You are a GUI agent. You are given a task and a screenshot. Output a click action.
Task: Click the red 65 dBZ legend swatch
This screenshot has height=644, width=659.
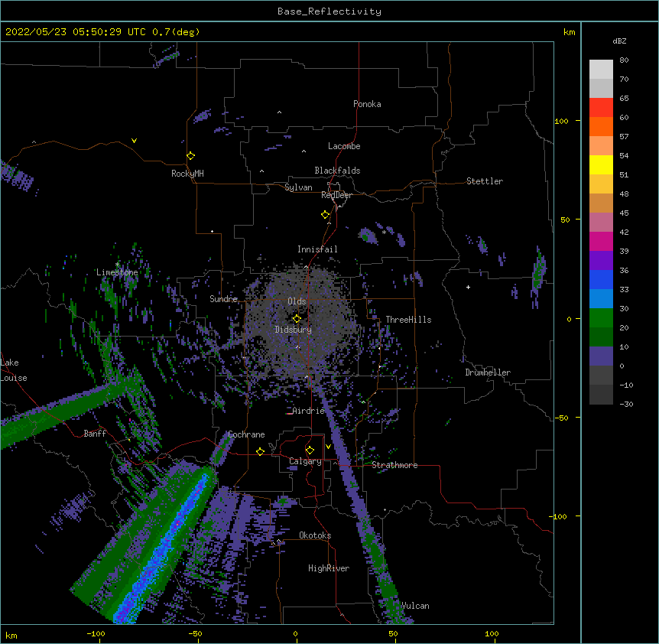(601, 108)
